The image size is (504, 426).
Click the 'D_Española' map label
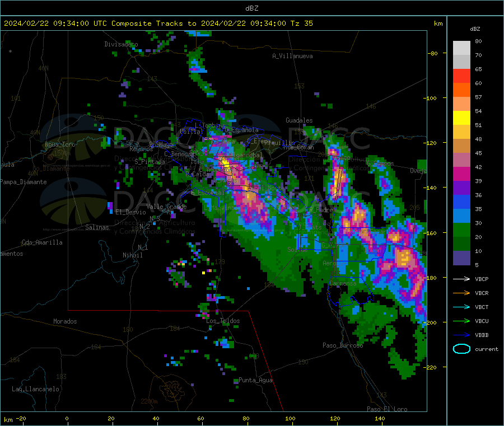click(241, 130)
